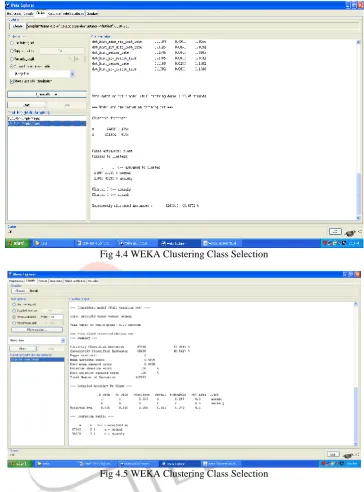This screenshot has width=364, height=492.
Task: Select the highlighted result list entry in Fig 4.4
Action: tap(47, 124)
